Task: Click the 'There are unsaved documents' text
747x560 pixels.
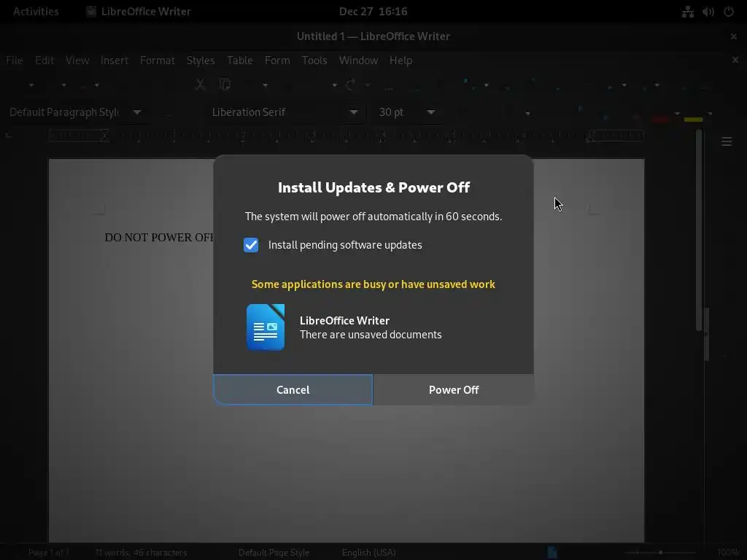Action: click(371, 334)
